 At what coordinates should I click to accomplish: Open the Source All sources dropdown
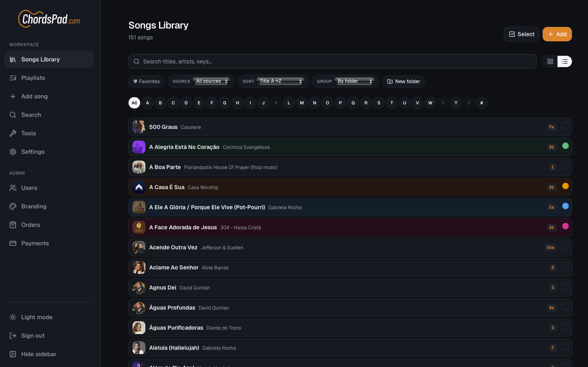click(211, 81)
